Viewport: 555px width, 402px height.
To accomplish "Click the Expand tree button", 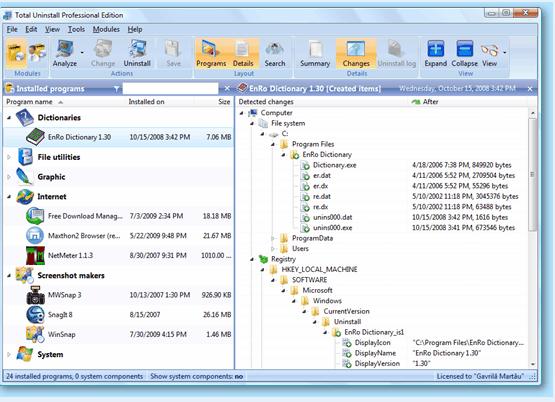I will click(436, 53).
